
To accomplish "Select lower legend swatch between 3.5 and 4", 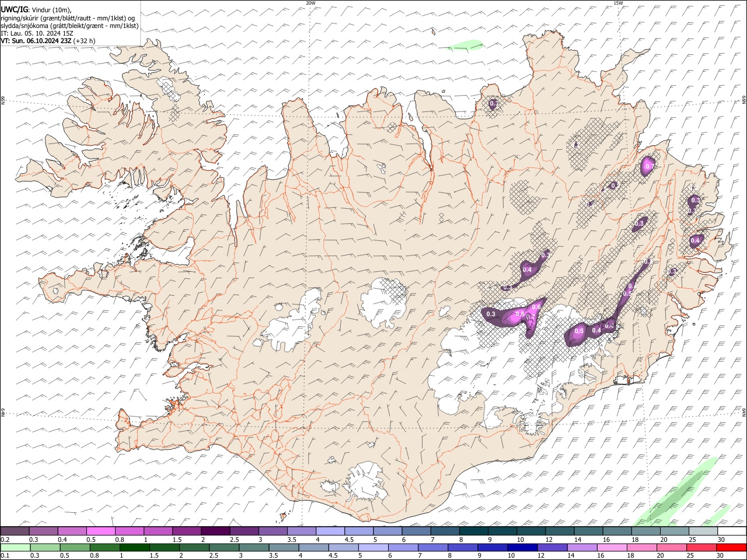I will 284,547.
